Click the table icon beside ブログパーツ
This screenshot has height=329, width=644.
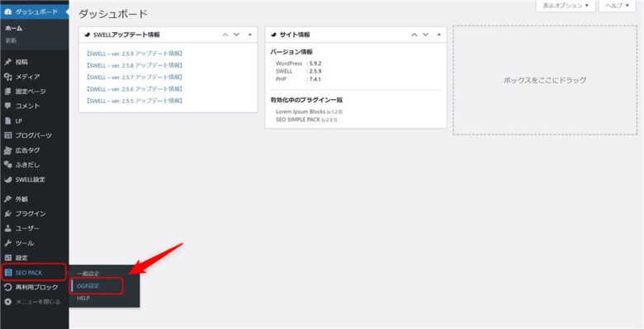click(7, 135)
